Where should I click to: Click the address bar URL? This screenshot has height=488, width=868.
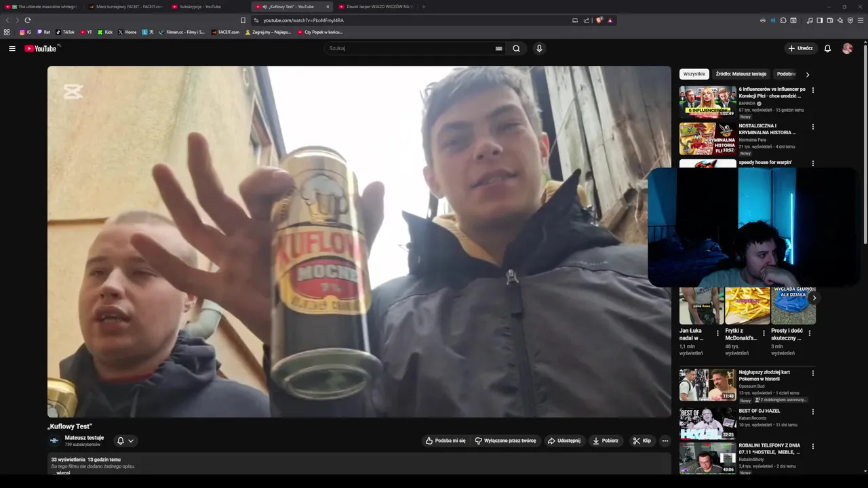pos(303,20)
